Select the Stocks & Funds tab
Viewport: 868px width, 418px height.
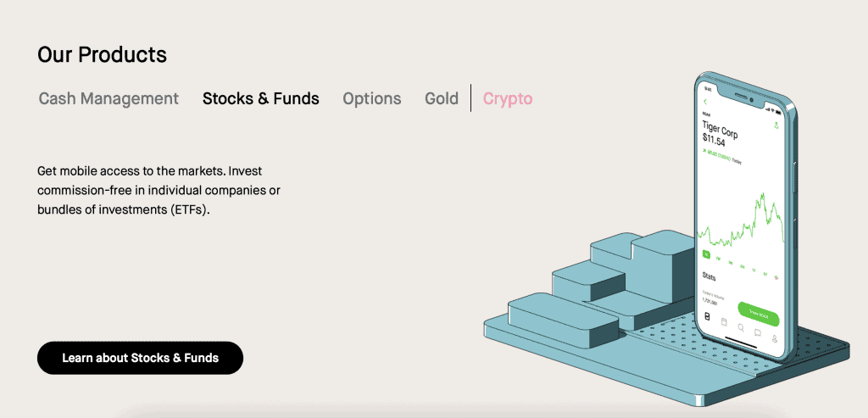tap(261, 98)
